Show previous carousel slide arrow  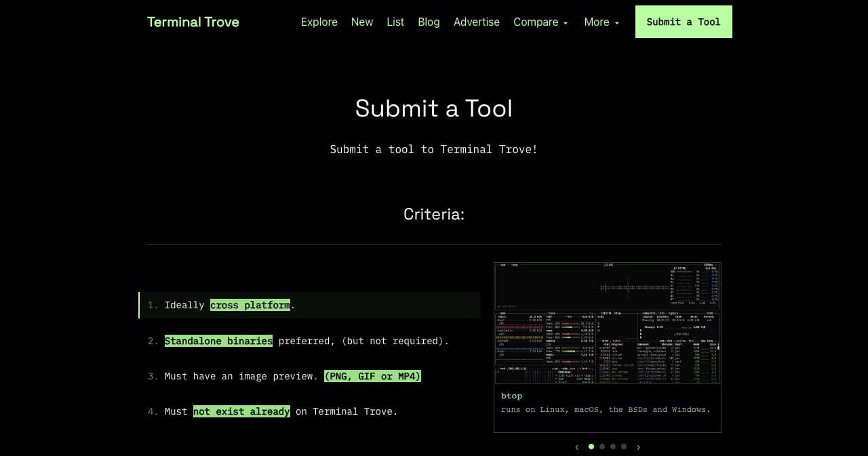pos(577,447)
